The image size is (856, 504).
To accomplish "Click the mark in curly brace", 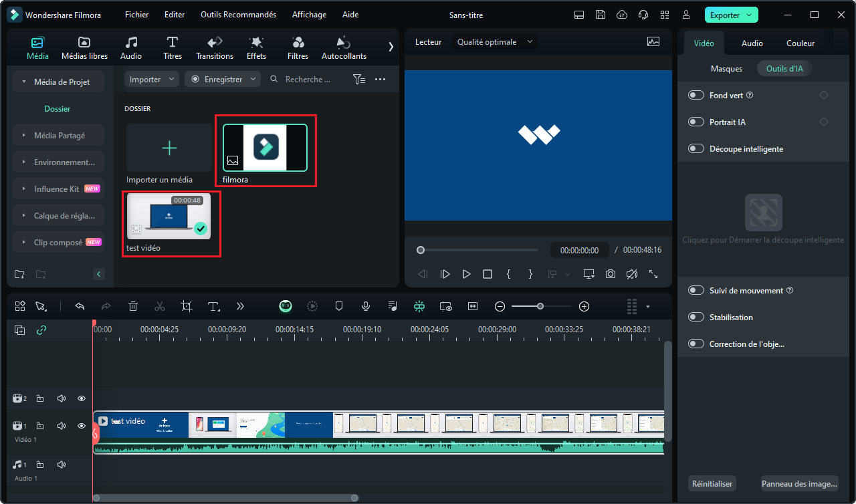I will pyautogui.click(x=509, y=274).
